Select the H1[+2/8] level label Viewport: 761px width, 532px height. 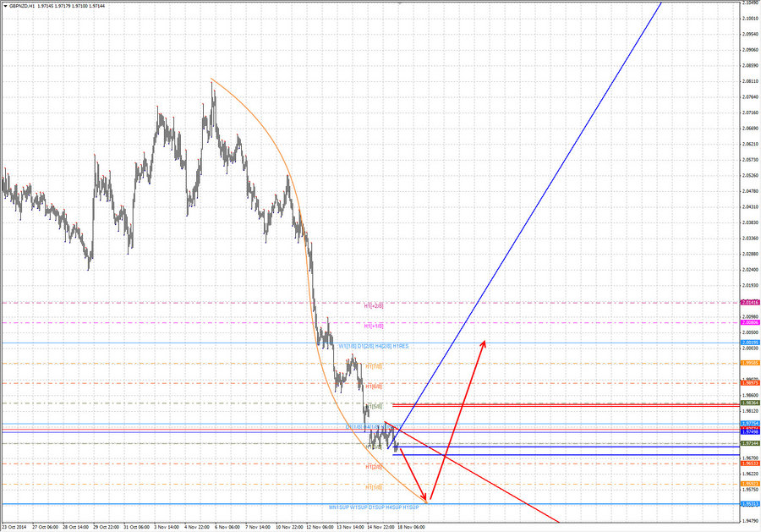[x=374, y=306]
